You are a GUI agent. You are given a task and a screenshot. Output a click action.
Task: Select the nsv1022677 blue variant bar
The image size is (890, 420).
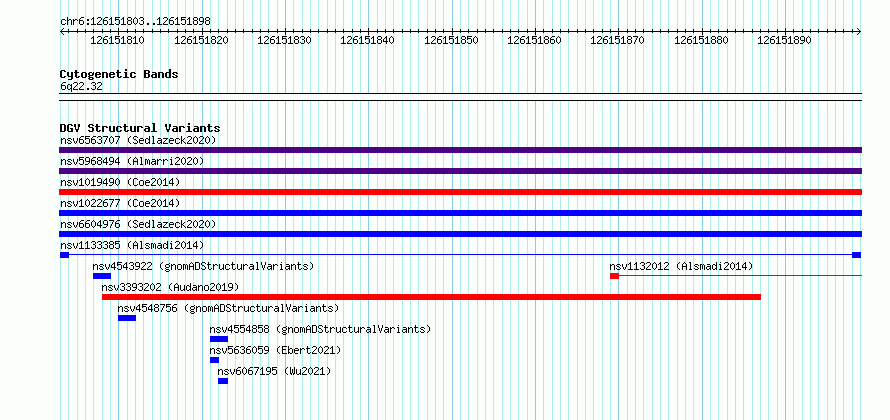460,213
